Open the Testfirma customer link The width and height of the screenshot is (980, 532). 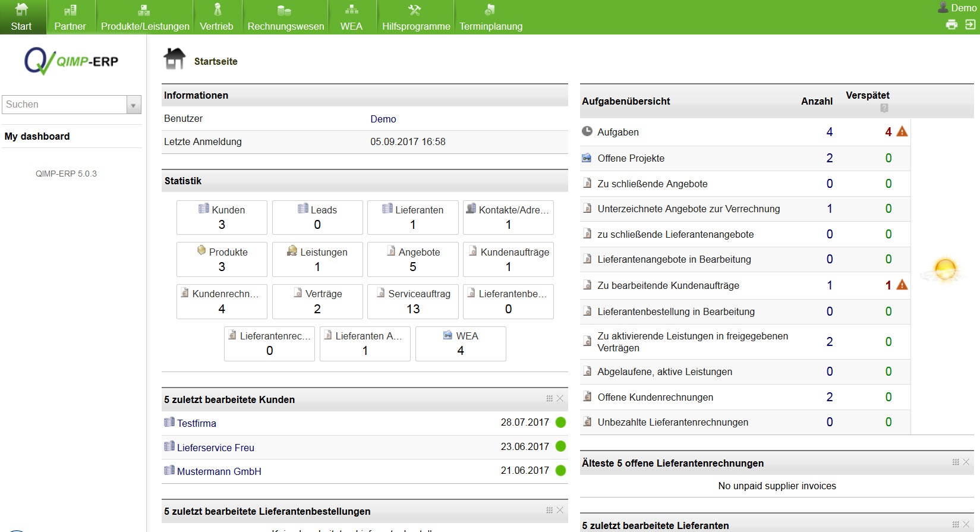196,423
